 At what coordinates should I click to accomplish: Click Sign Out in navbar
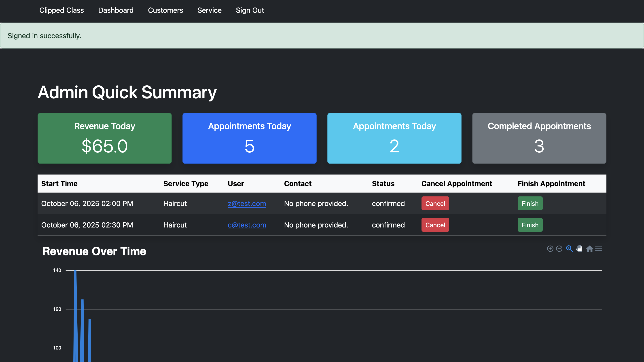250,10
